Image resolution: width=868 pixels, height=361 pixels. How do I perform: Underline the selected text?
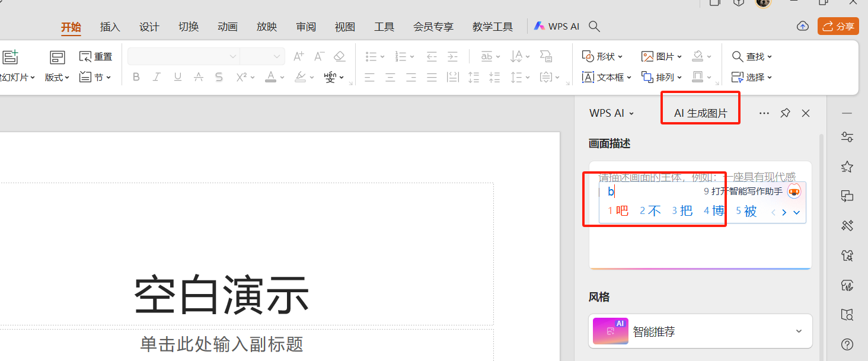[x=177, y=77]
